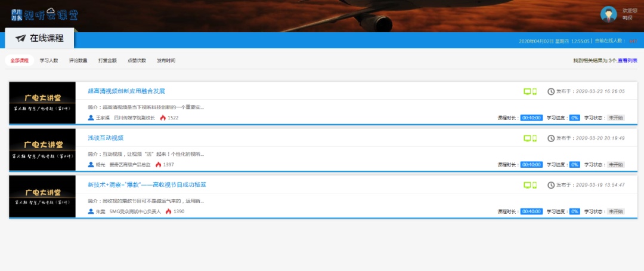Sort courses by 发布时间
The image size is (644, 271).
tap(166, 60)
